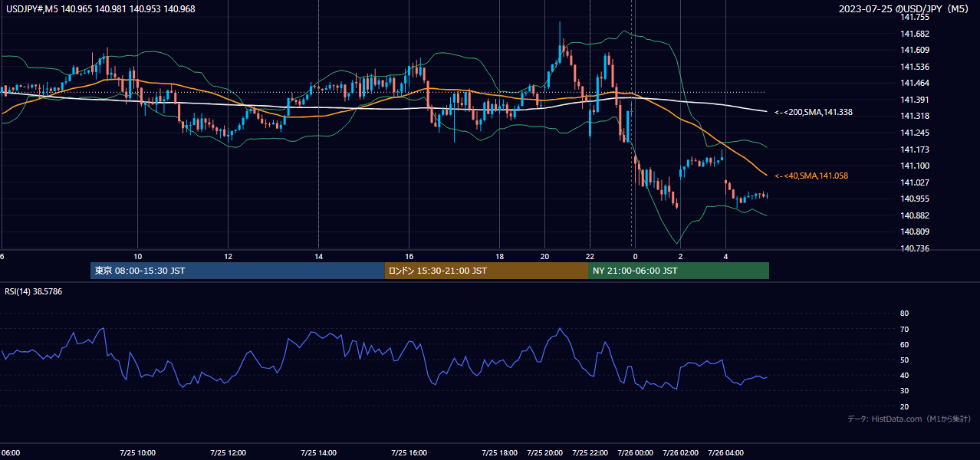The image size is (980, 460).
Task: Click RSI scale value 40
Action: [x=904, y=375]
